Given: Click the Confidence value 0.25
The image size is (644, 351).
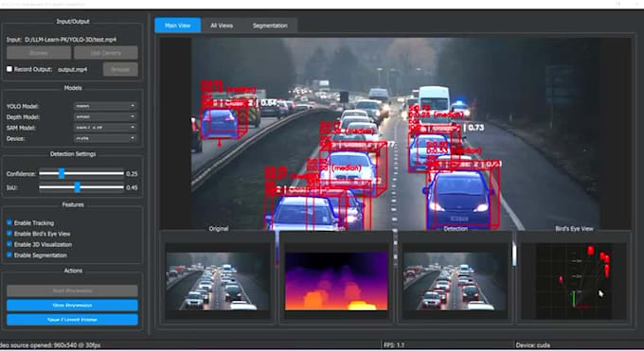Looking at the screenshot, I should (x=132, y=174).
